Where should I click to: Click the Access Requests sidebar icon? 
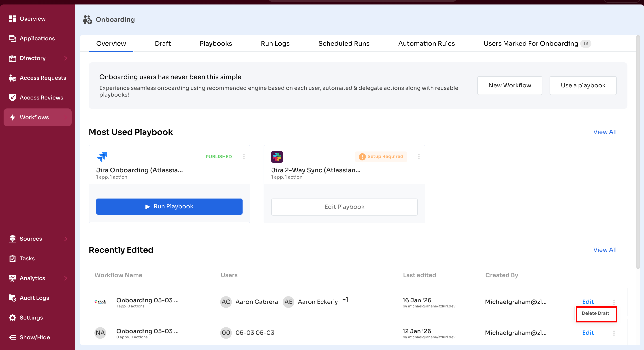(x=12, y=78)
